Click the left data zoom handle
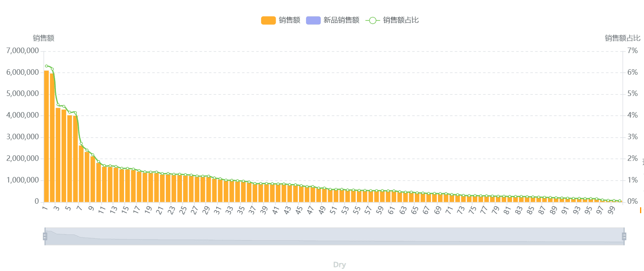The width and height of the screenshot is (644, 271). click(45, 236)
